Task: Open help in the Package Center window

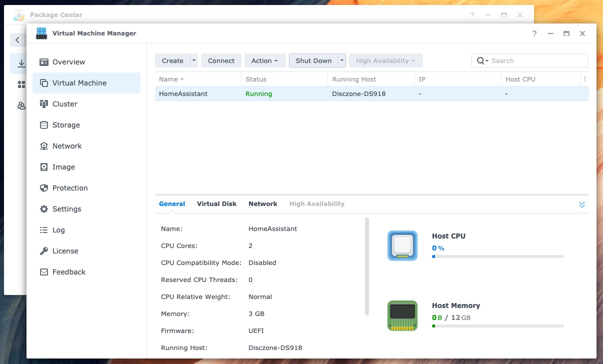Action: 472,15
